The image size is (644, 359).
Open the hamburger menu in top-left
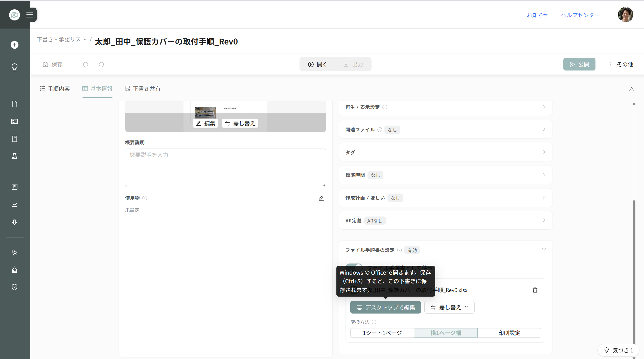[30, 15]
